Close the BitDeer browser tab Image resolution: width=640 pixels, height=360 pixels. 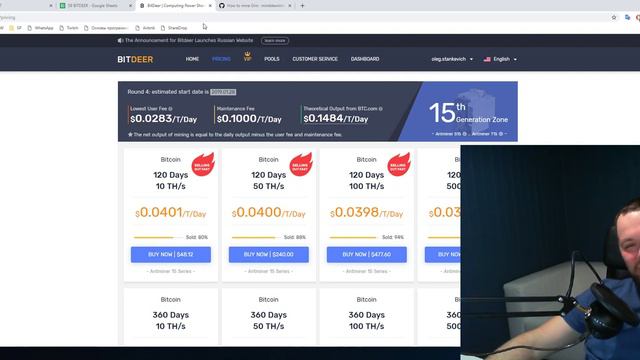click(x=210, y=6)
